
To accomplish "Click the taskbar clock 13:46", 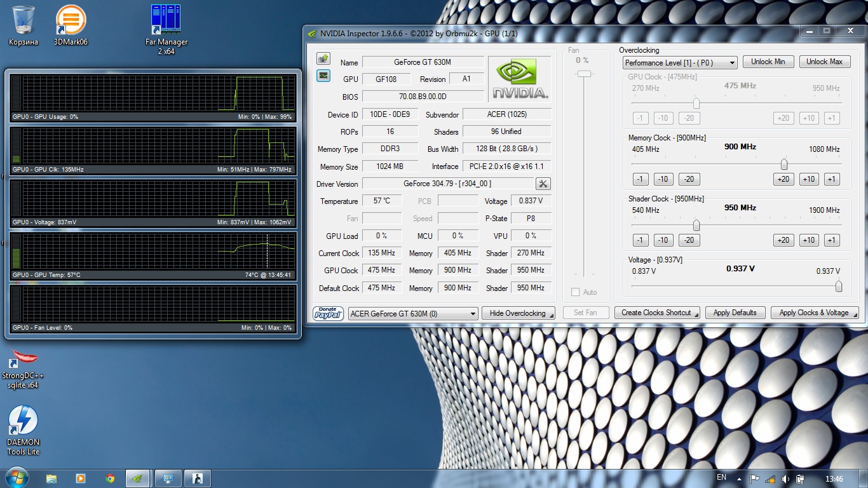I will click(834, 479).
